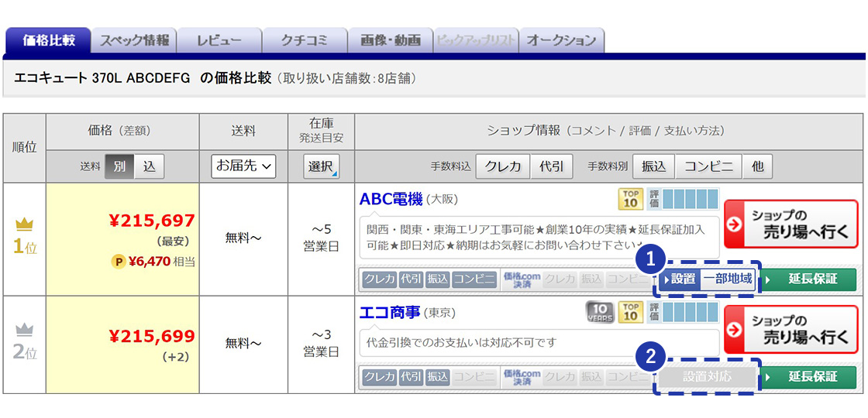Click the gold crown icon for 1位
Viewport: 868px width, 418px height.
(24, 224)
